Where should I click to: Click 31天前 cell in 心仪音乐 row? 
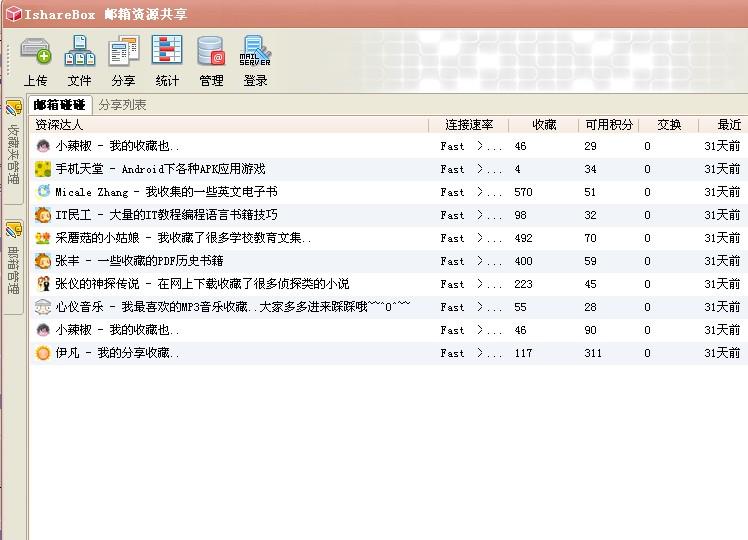coord(722,307)
